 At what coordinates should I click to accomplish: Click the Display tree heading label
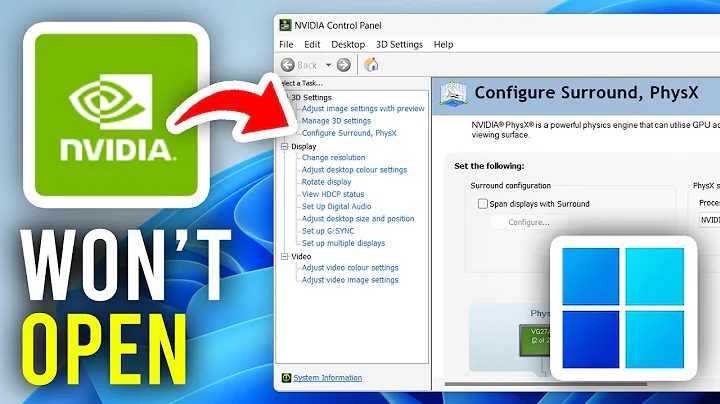click(x=304, y=146)
